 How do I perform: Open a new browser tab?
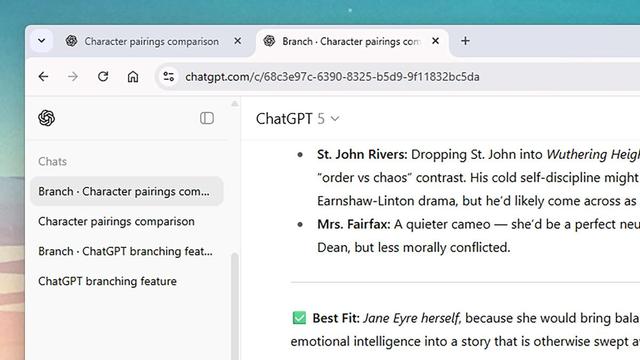[x=465, y=41]
